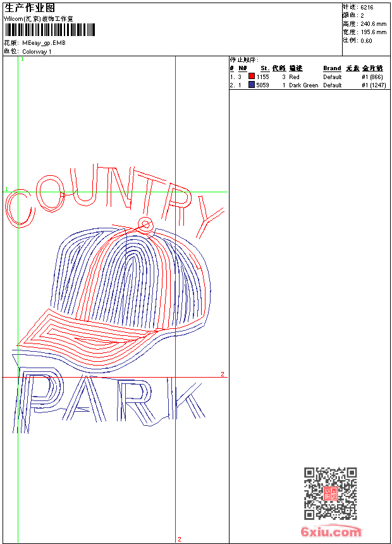
Task: Select the Dark Green thread description
Action: (303, 85)
